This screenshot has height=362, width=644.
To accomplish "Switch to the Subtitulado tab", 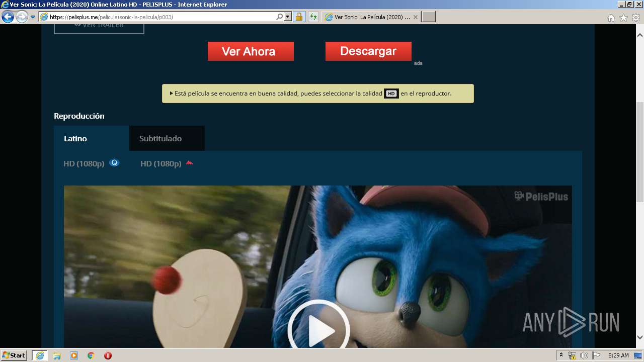I will pyautogui.click(x=167, y=138).
